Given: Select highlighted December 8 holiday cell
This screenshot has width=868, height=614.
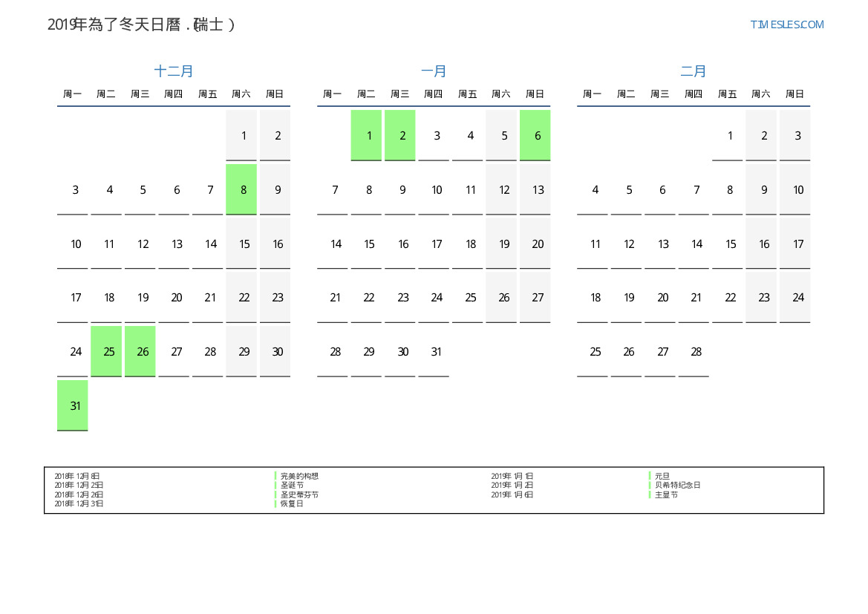Looking at the screenshot, I should click(241, 189).
